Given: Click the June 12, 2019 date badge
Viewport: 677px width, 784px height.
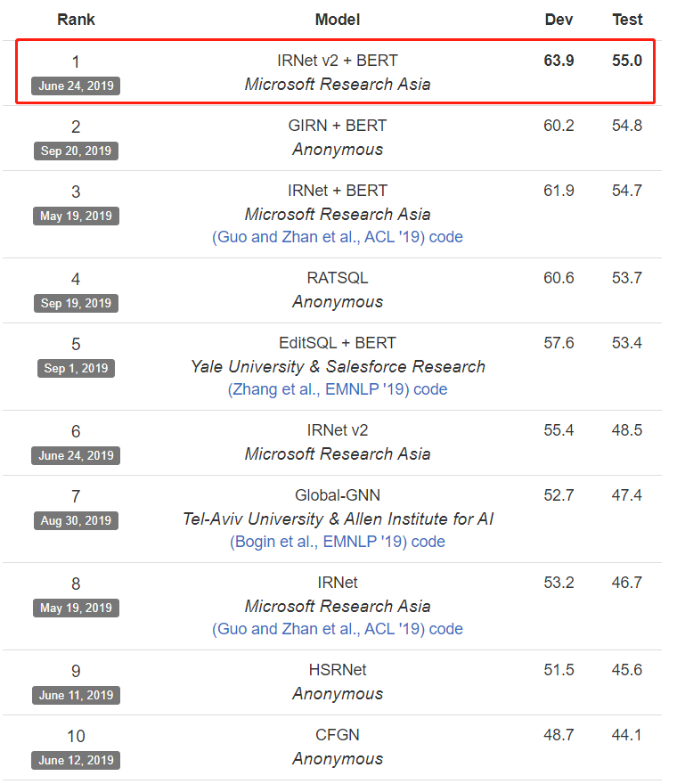Looking at the screenshot, I should tap(76, 760).
